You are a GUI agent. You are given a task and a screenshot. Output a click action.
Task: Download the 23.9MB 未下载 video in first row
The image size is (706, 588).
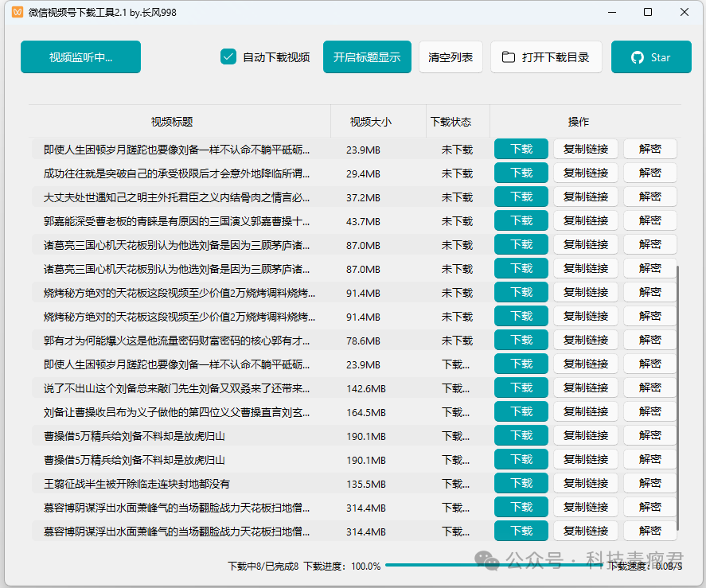(521, 149)
